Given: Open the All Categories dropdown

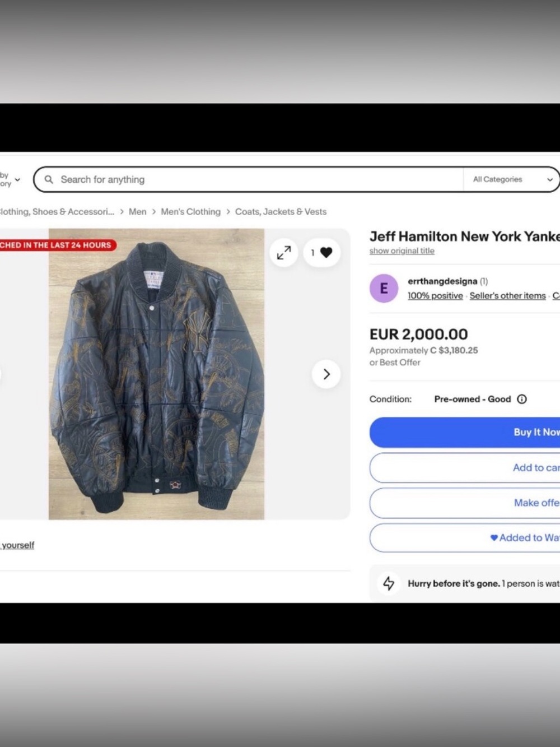Looking at the screenshot, I should 511,179.
